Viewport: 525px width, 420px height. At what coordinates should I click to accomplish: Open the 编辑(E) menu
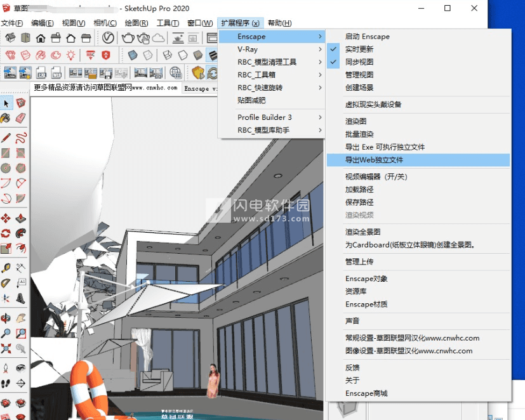point(42,23)
